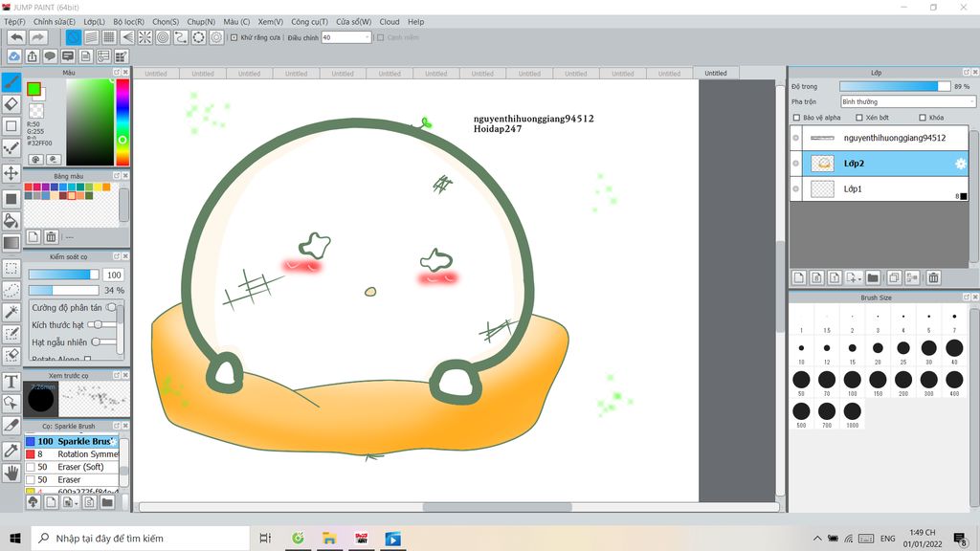Screen dimensions: 980x551
Task: Select the Bucket fill tool
Action: (11, 221)
